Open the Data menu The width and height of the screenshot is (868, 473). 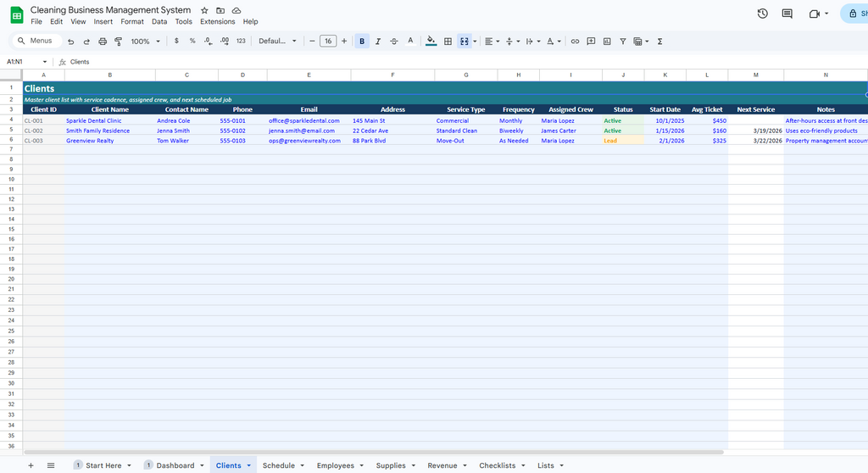[159, 21]
